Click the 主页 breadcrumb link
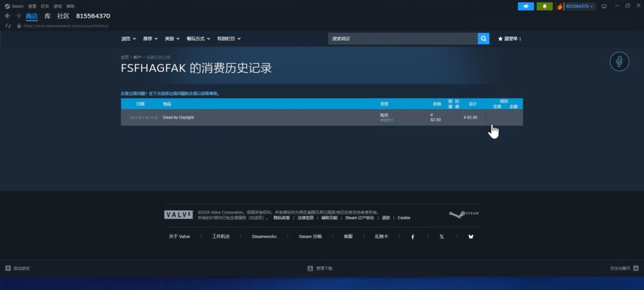This screenshot has height=290, width=644. pos(125,57)
